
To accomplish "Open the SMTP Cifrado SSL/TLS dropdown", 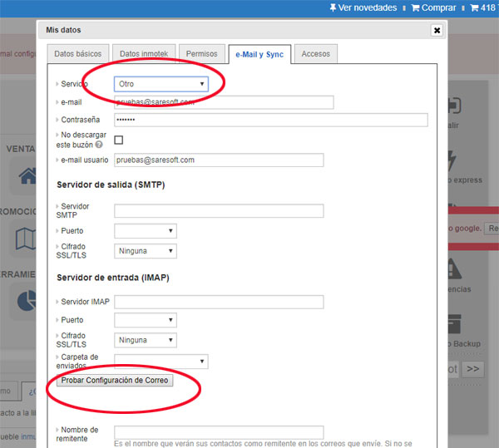I will point(146,251).
